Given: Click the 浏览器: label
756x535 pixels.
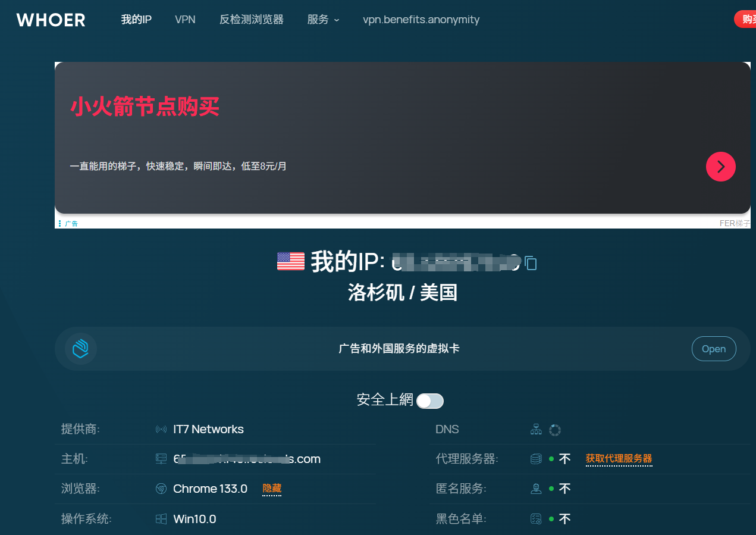Looking at the screenshot, I should (x=81, y=489).
